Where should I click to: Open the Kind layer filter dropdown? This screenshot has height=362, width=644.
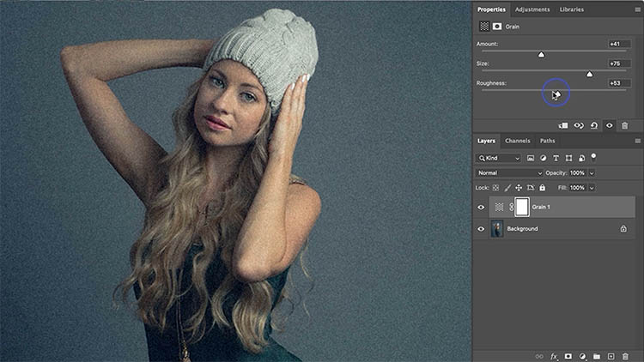(499, 158)
